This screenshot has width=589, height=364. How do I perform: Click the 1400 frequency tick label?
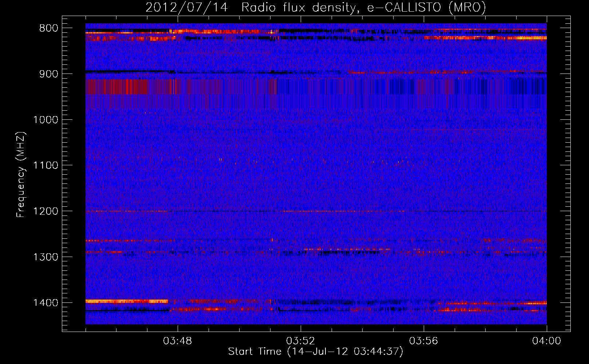pyautogui.click(x=46, y=303)
